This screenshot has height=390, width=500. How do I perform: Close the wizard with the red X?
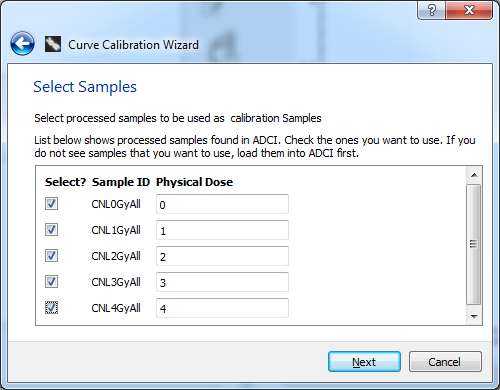(469, 10)
